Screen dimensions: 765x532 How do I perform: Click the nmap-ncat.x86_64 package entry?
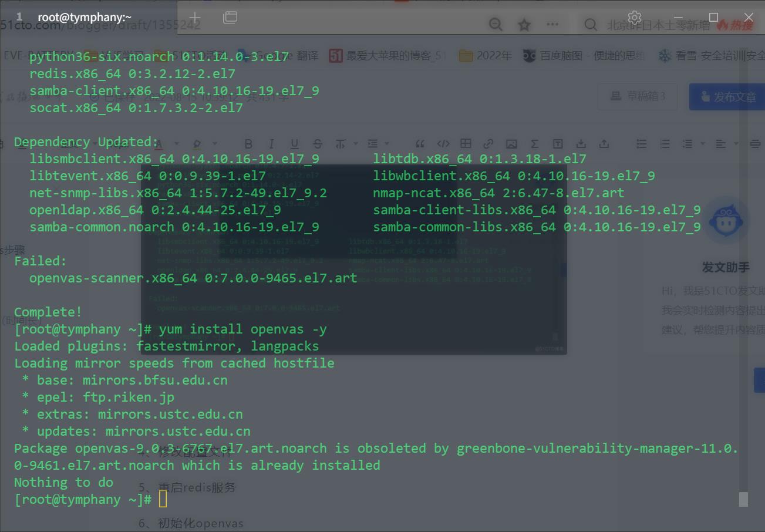click(498, 193)
